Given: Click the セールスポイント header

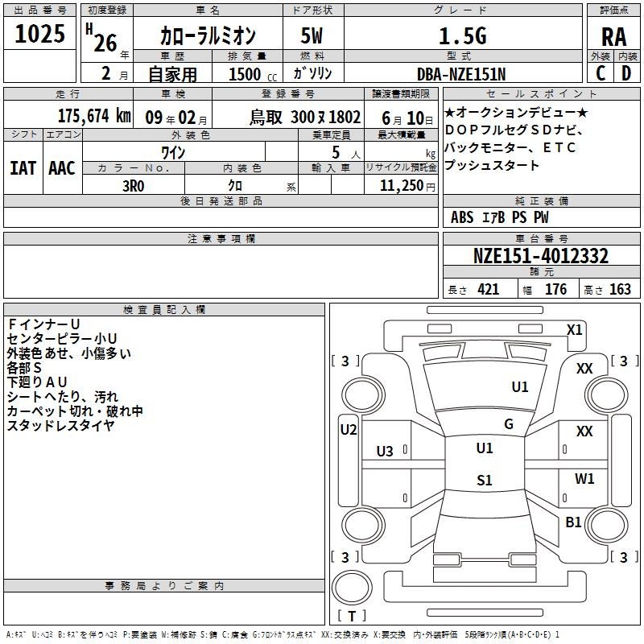Looking at the screenshot, I should click(x=542, y=93).
